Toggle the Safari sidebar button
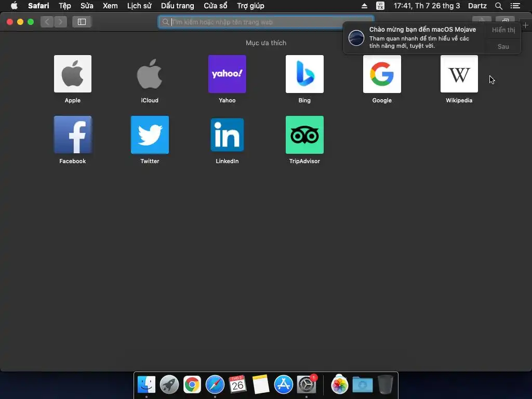This screenshot has width=532, height=399. [x=82, y=22]
